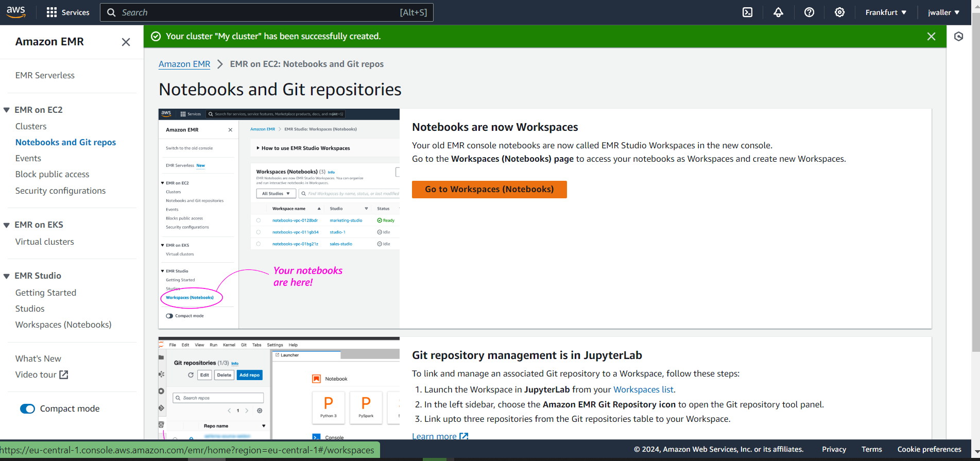Close the Amazon EMR side navigation
The height and width of the screenshot is (461, 980).
pos(126,42)
